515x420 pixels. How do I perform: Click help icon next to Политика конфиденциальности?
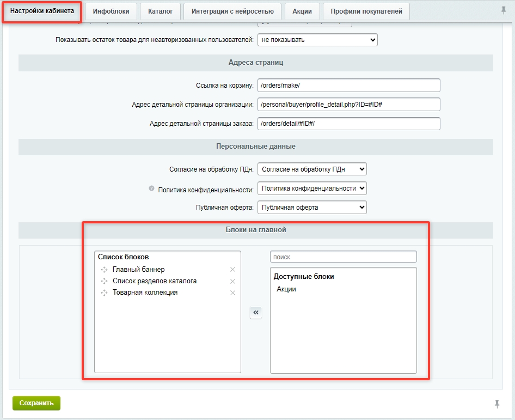pos(151,188)
